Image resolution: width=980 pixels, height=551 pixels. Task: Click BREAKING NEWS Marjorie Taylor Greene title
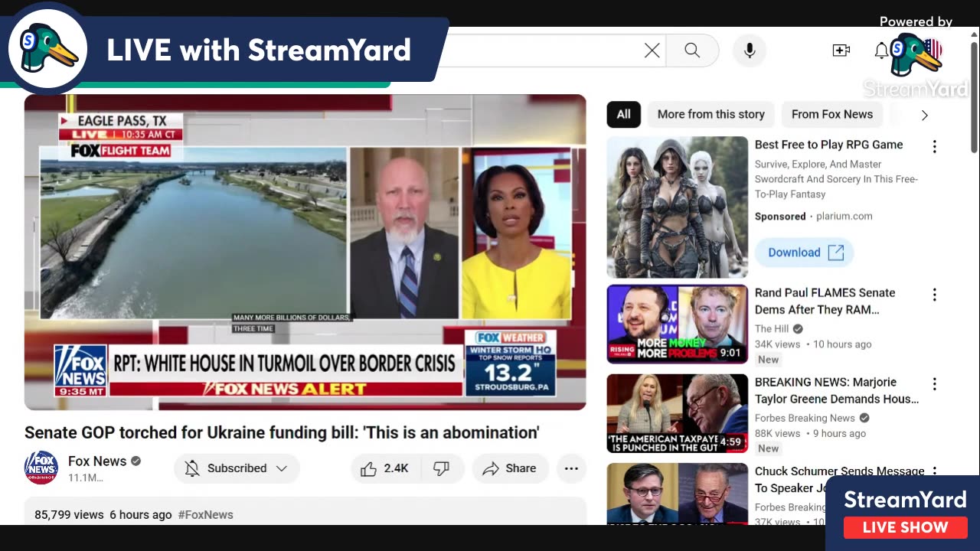pos(837,390)
